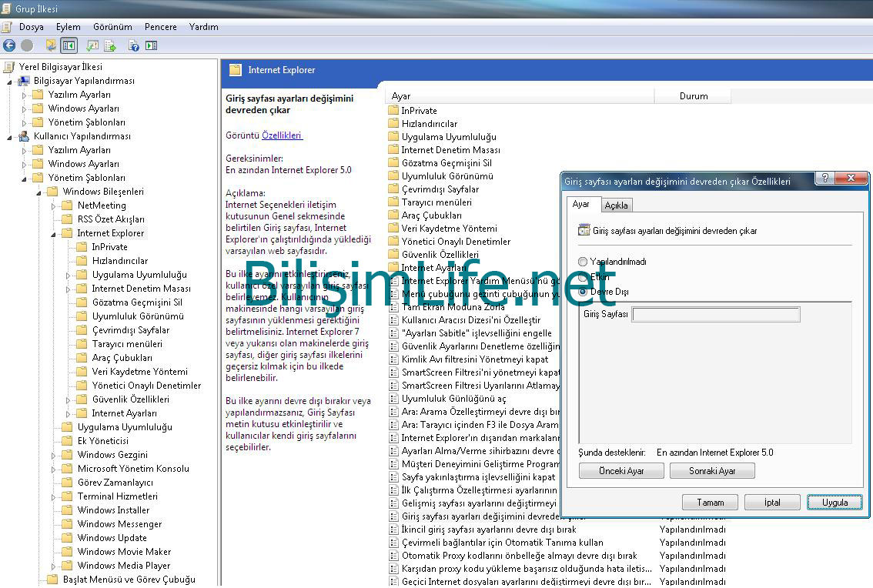The width and height of the screenshot is (873, 588).
Task: Expand the Internet Ayarları tree node
Action: [68, 414]
